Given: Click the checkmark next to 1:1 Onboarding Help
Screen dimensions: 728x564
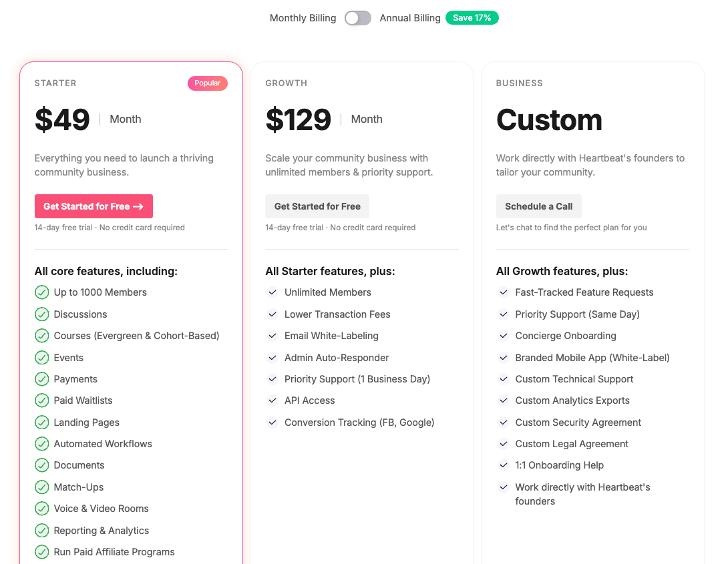Looking at the screenshot, I should click(x=504, y=465).
